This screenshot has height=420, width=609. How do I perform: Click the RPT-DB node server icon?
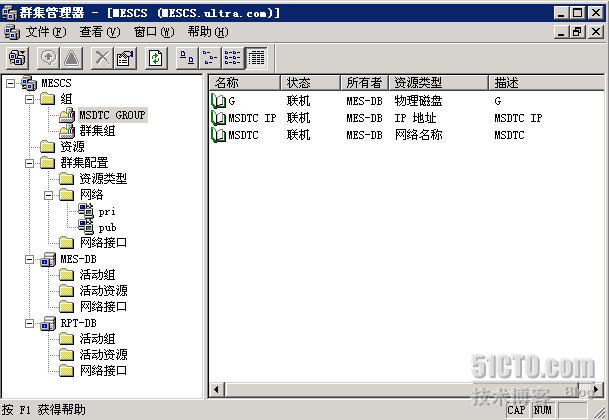(48, 323)
